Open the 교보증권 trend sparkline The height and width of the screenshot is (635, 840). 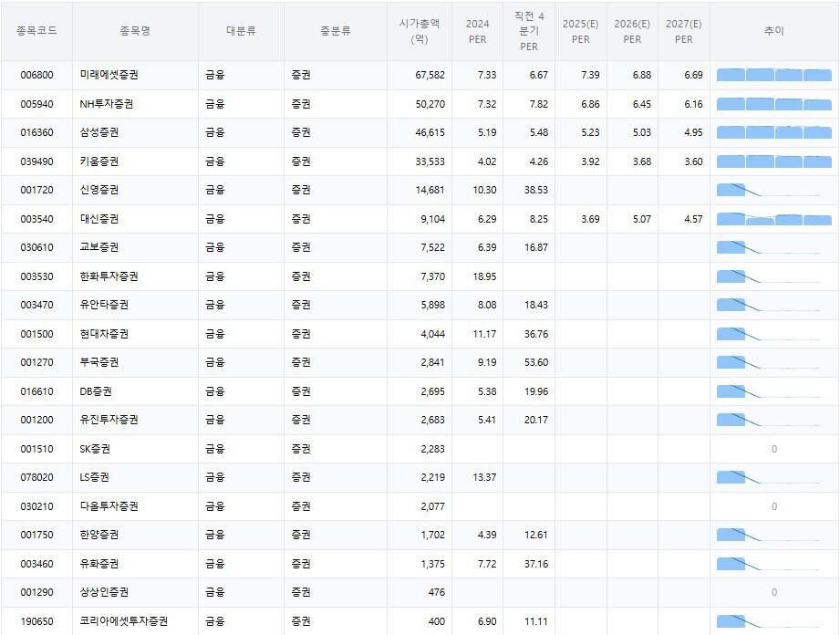tap(769, 247)
